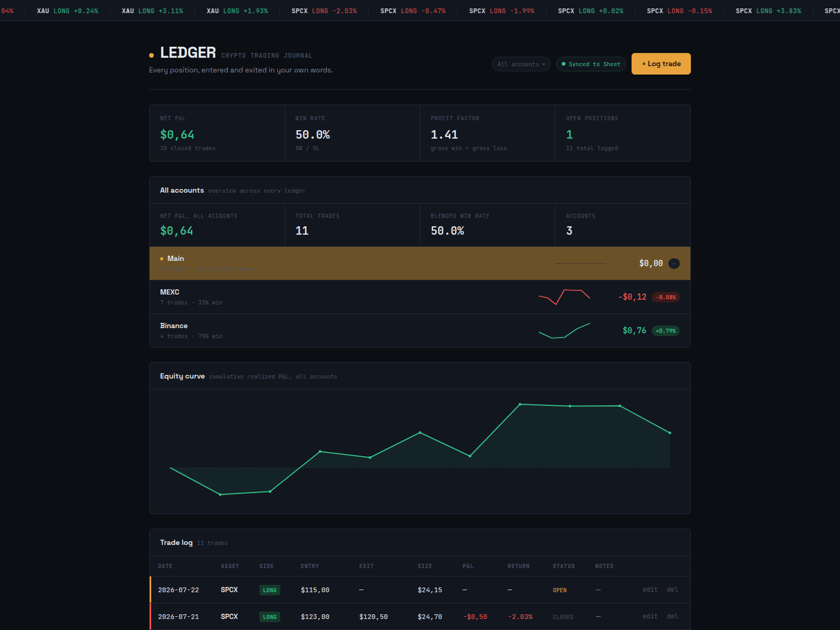The height and width of the screenshot is (630, 840).
Task: Click the -2.03% return cell
Action: point(520,617)
